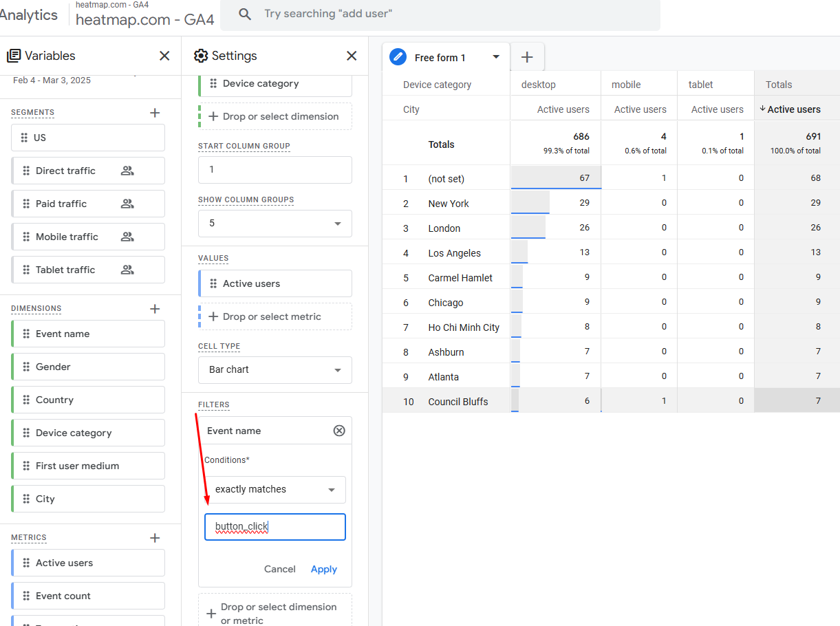Image resolution: width=840 pixels, height=626 pixels.
Task: Click the drag handle of Gender dimension
Action: click(26, 367)
